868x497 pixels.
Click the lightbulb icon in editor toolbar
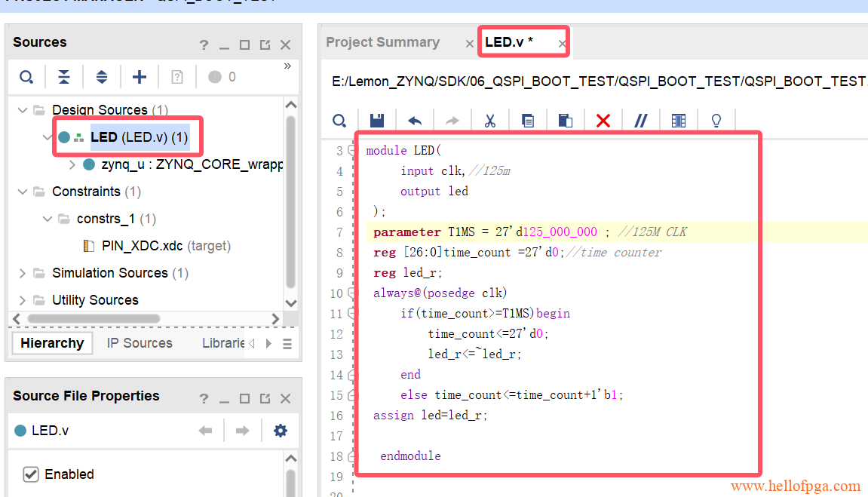716,121
